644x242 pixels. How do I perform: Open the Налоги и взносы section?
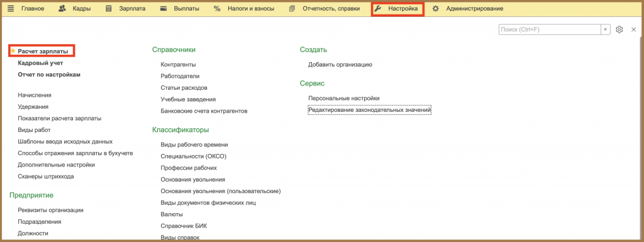click(251, 8)
